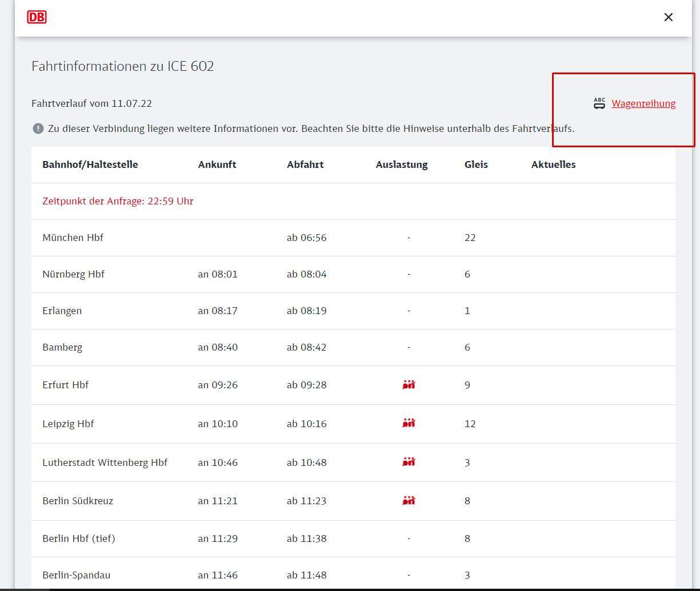This screenshot has height=591, width=700.
Task: Click Bamberg departure 'ab 08:42'
Action: (306, 347)
